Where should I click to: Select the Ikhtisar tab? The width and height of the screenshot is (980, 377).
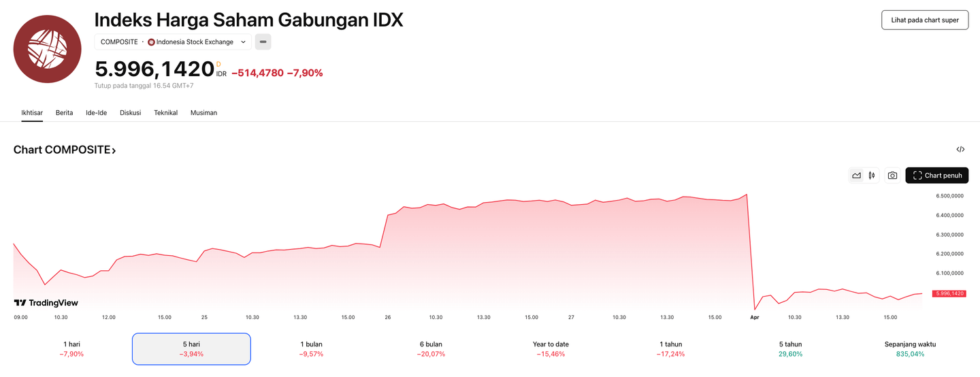coord(32,113)
